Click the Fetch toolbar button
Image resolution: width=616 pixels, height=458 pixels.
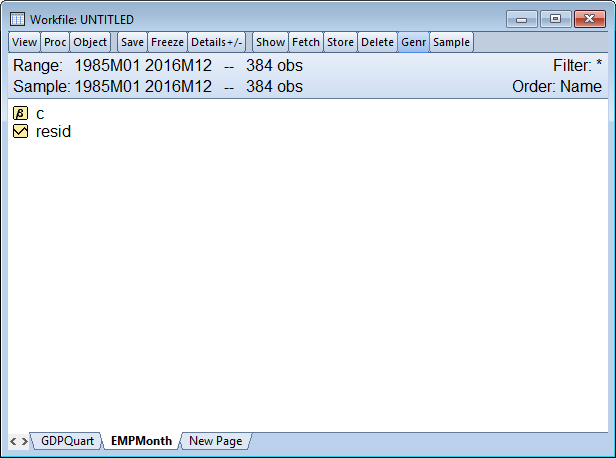click(x=305, y=42)
